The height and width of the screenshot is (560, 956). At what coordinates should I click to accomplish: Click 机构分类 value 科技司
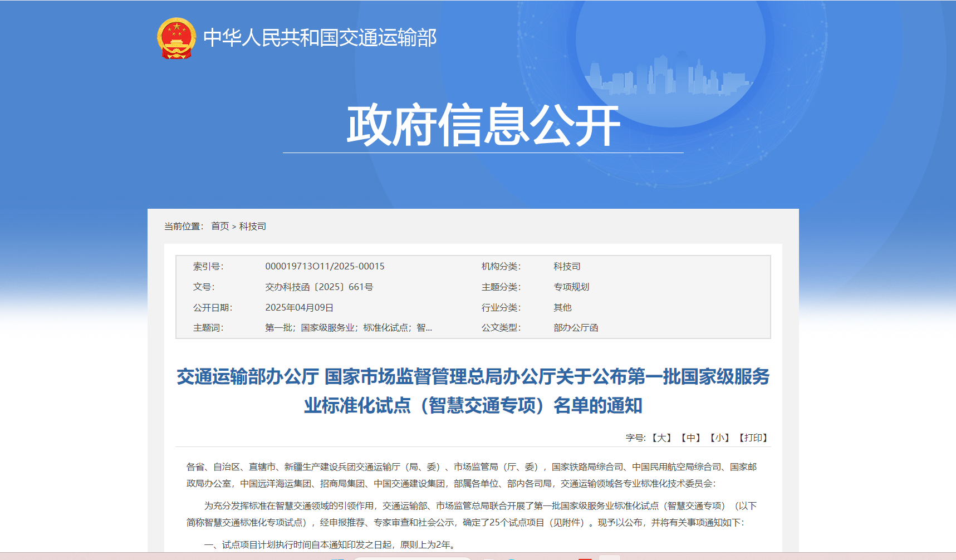coord(567,266)
